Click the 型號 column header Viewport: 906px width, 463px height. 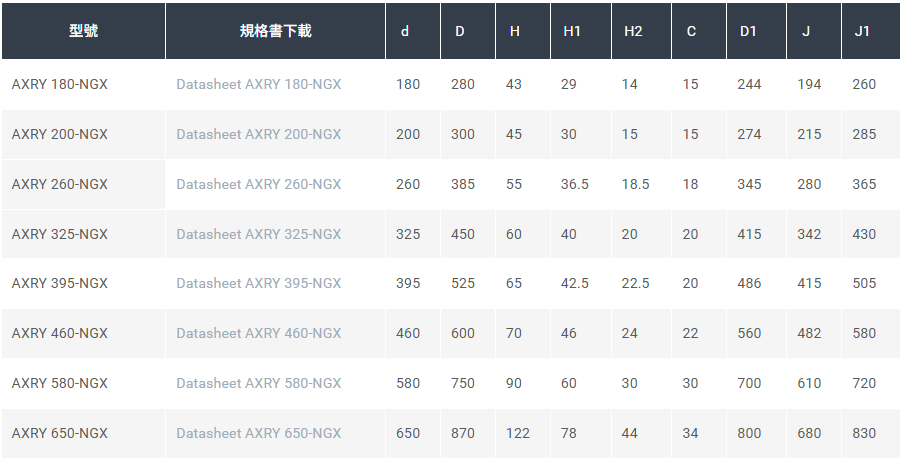point(83,31)
